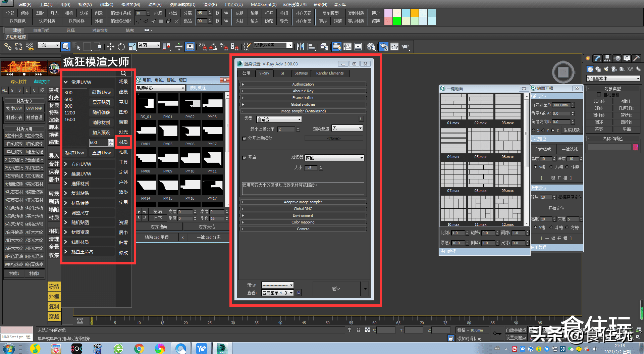This screenshot has height=354, width=644.
Task: Toggle the 分开上色细分 checkbox
Action: (244, 138)
